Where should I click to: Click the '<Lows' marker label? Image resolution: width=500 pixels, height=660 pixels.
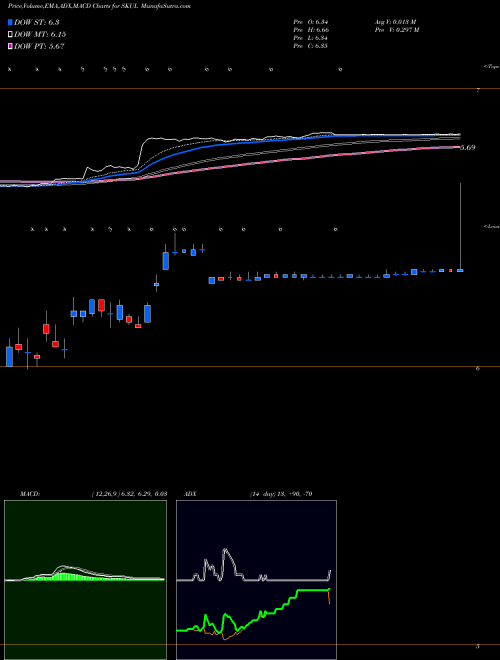[x=491, y=226]
